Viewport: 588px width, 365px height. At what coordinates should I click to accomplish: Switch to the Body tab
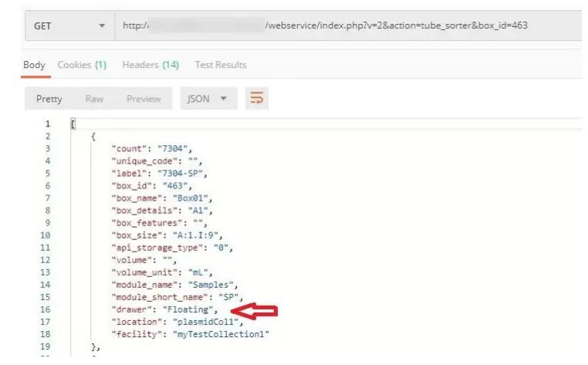[34, 65]
